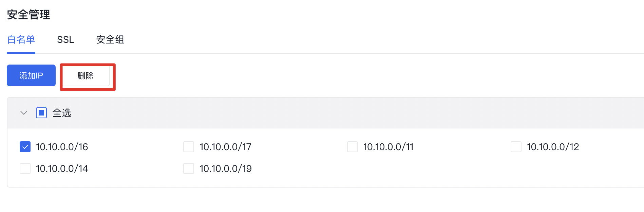Collapse the whitelist group chevron
The image size is (644, 212).
[x=24, y=113]
